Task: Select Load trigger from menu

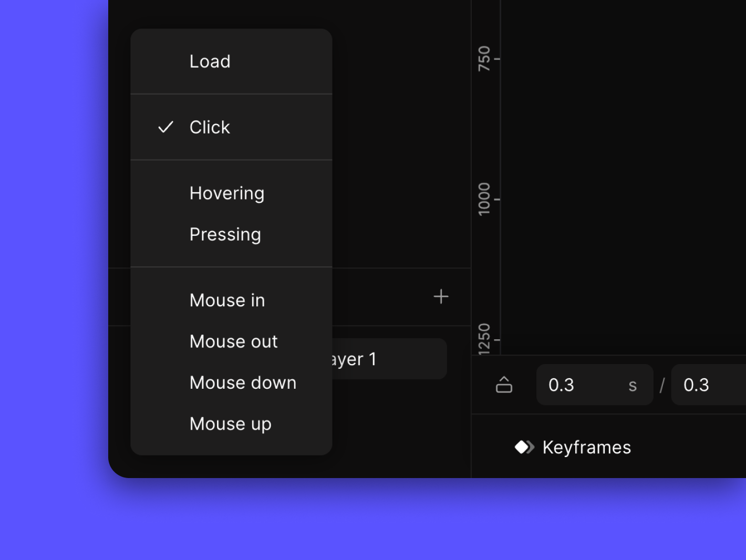Action: click(x=231, y=61)
